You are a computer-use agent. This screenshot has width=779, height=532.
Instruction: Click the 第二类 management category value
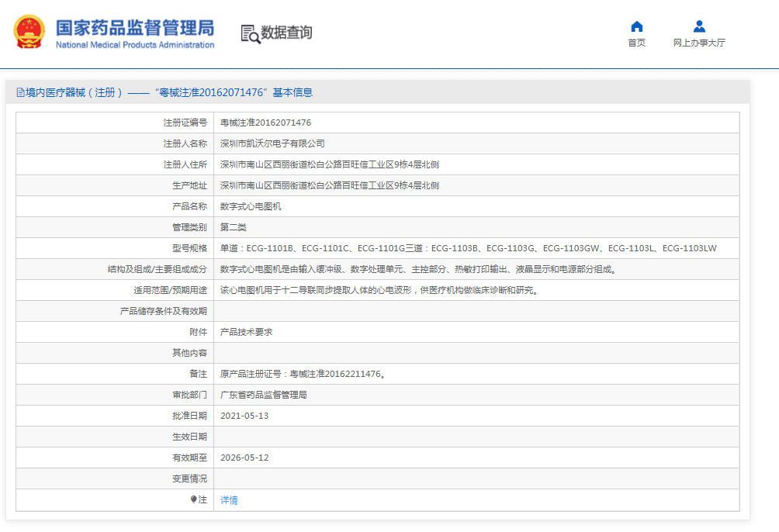[234, 227]
